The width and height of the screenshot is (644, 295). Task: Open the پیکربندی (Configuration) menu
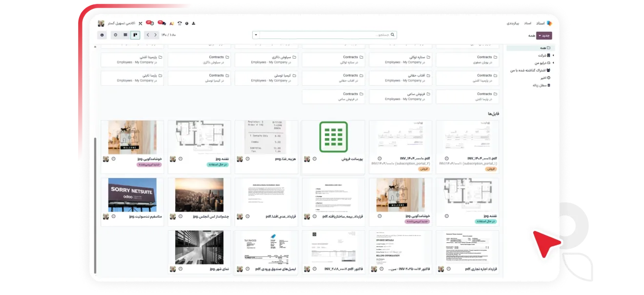point(512,23)
